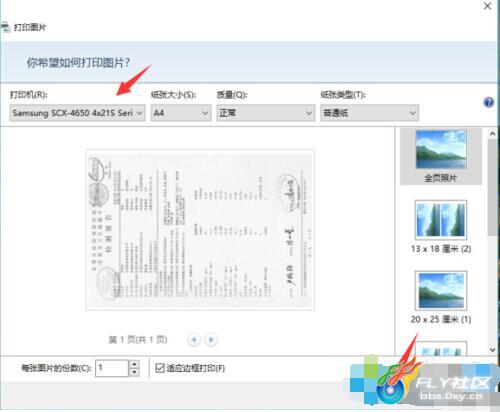
Task: Open the Samsung SCX-4650 printer dropdown
Action: tap(77, 113)
